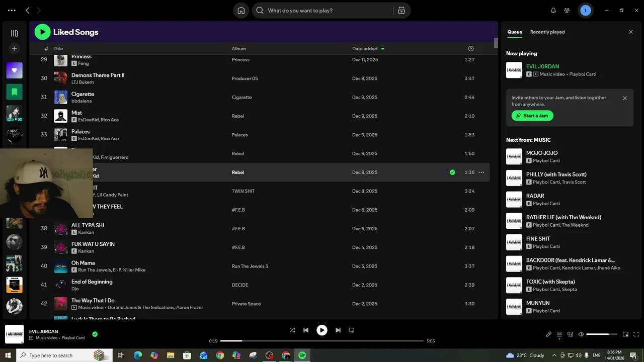Open the Friend Activity icon

tap(567, 11)
